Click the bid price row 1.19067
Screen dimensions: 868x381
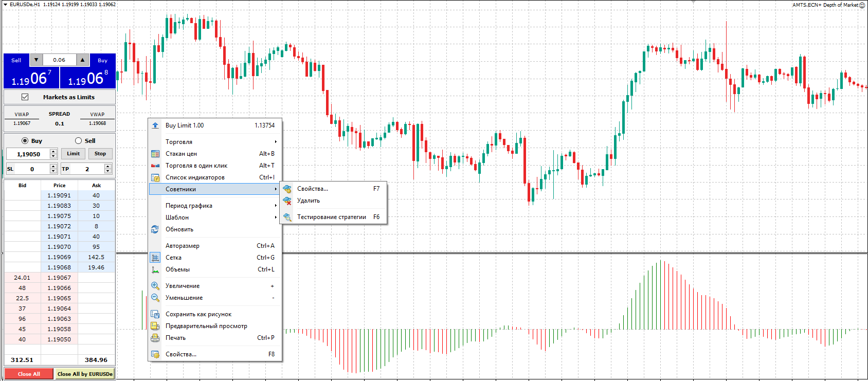[59, 278]
